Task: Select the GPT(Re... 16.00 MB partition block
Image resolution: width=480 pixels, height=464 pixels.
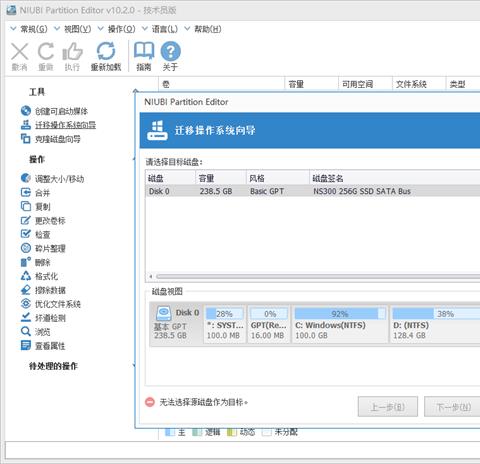Action: [x=268, y=324]
